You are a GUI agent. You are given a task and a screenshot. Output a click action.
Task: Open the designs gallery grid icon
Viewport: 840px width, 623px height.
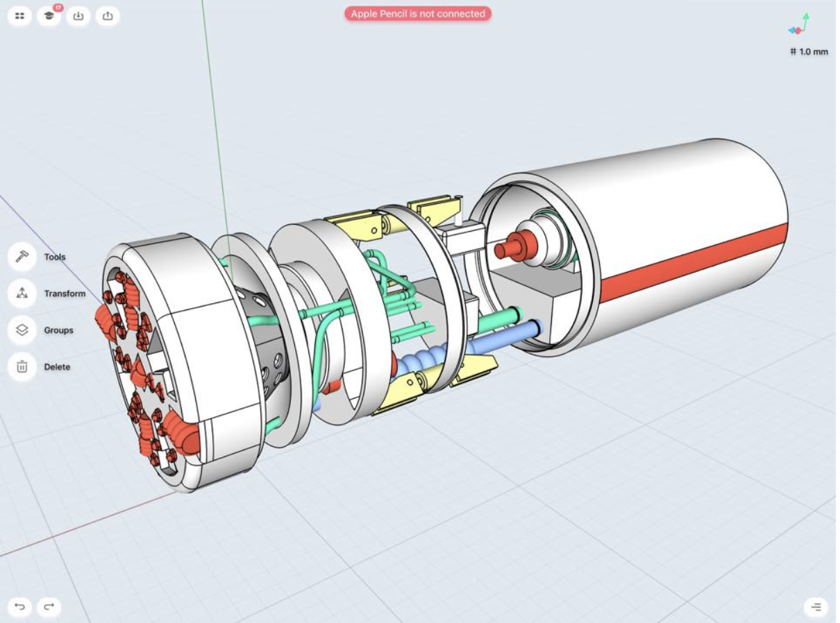coord(20,15)
